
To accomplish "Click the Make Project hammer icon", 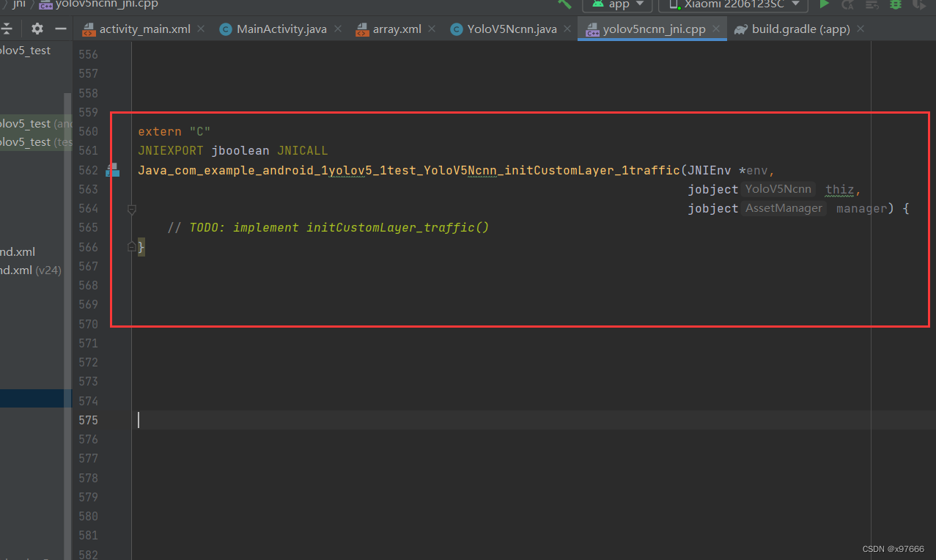I will tap(564, 4).
